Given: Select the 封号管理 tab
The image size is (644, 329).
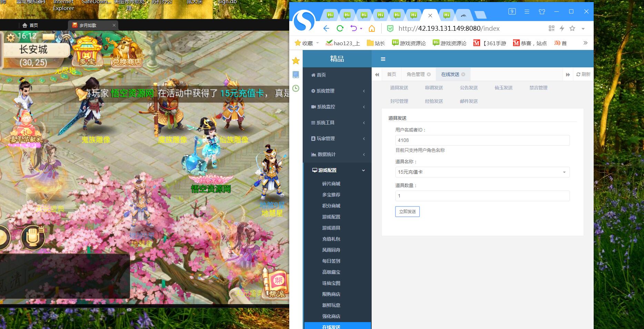Looking at the screenshot, I should point(399,101).
